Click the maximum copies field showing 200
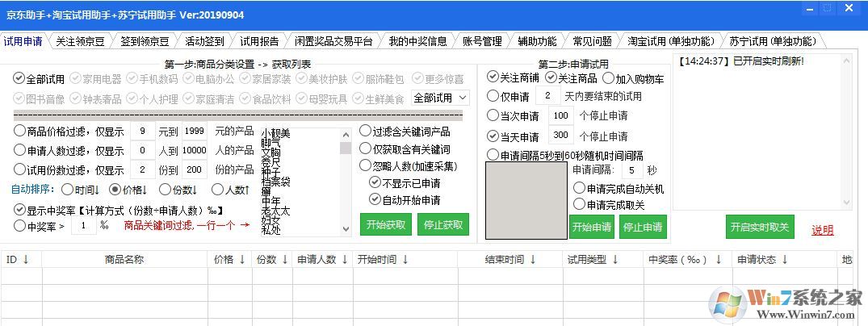The height and width of the screenshot is (326, 868). coord(195,169)
